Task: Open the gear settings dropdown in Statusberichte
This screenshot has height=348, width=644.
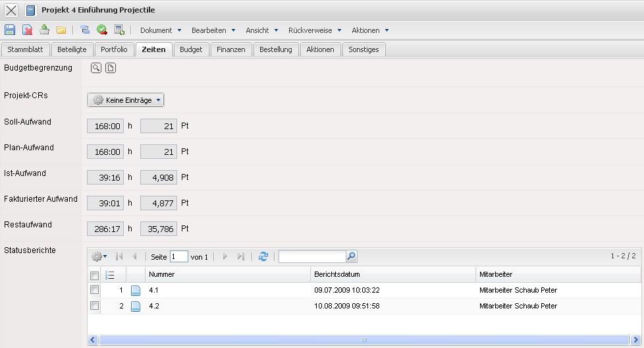Action: [x=99, y=257]
